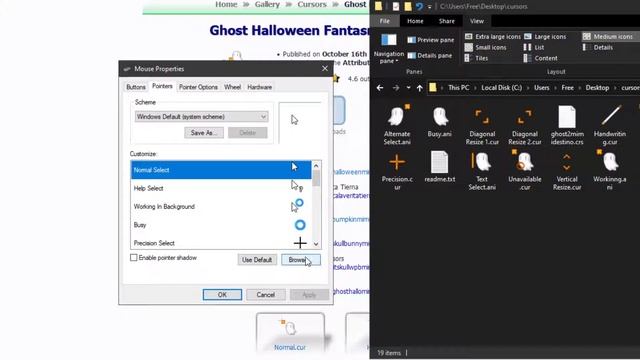Viewport: 640px width, 360px height.
Task: Click the Browse button
Action: [301, 260]
